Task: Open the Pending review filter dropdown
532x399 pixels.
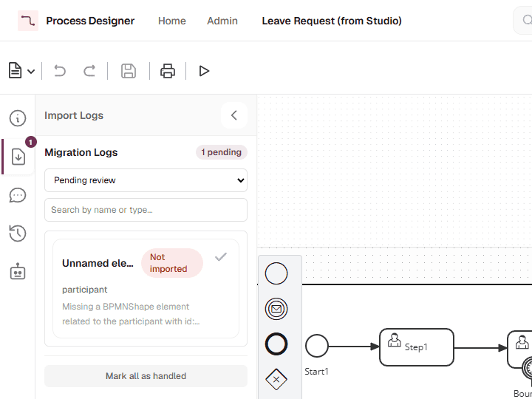Action: coord(146,180)
